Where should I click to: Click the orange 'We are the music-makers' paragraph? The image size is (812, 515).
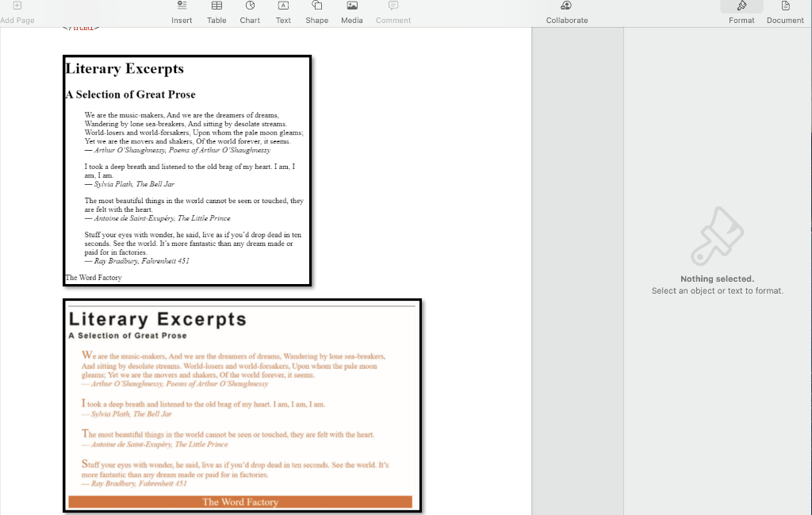pyautogui.click(x=234, y=365)
